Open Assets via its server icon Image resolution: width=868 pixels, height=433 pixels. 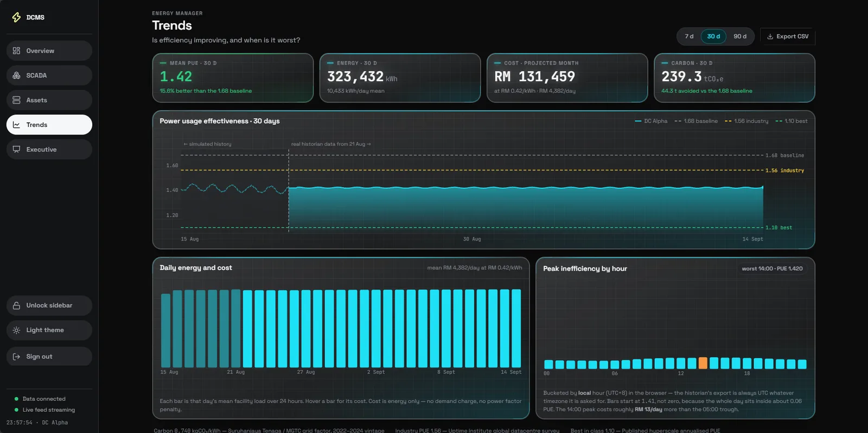click(x=16, y=100)
